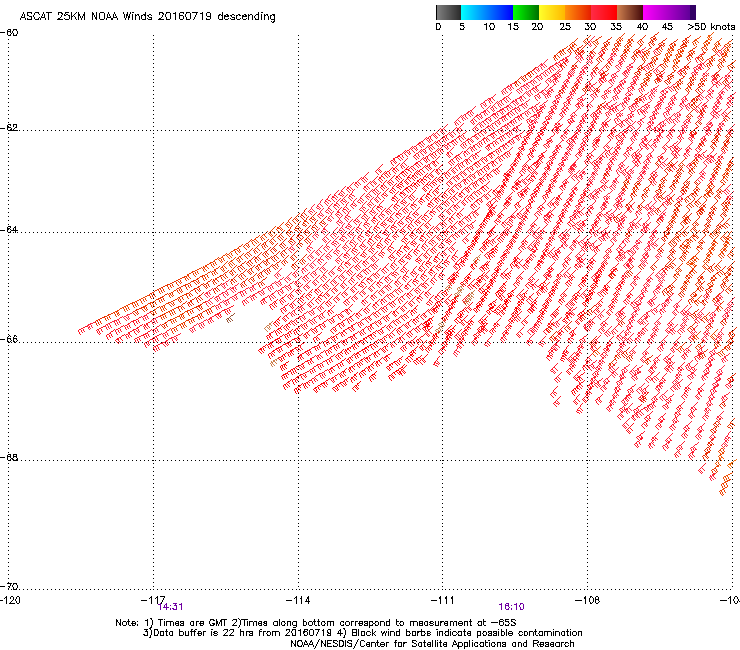Click the "40" label under color bar

642,26
